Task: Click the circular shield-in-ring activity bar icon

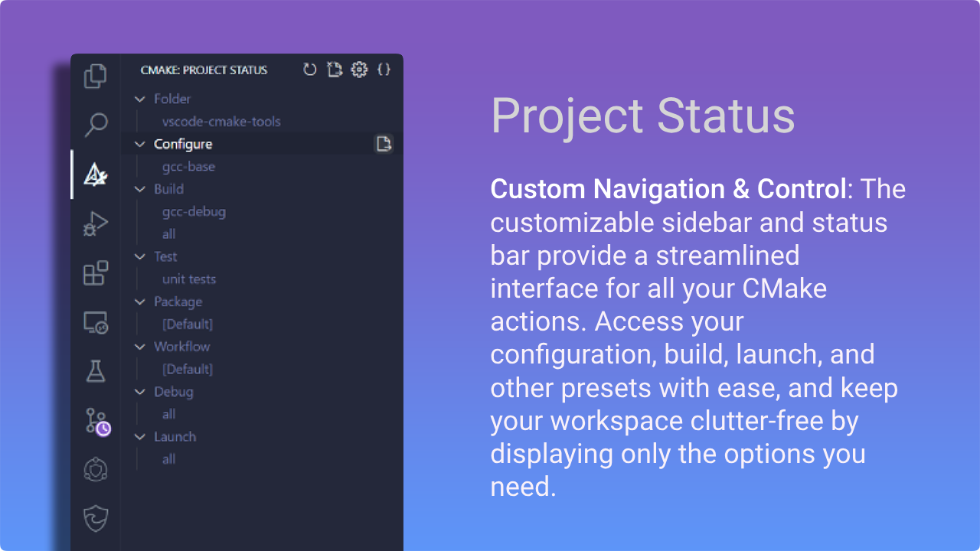Action: click(x=95, y=470)
